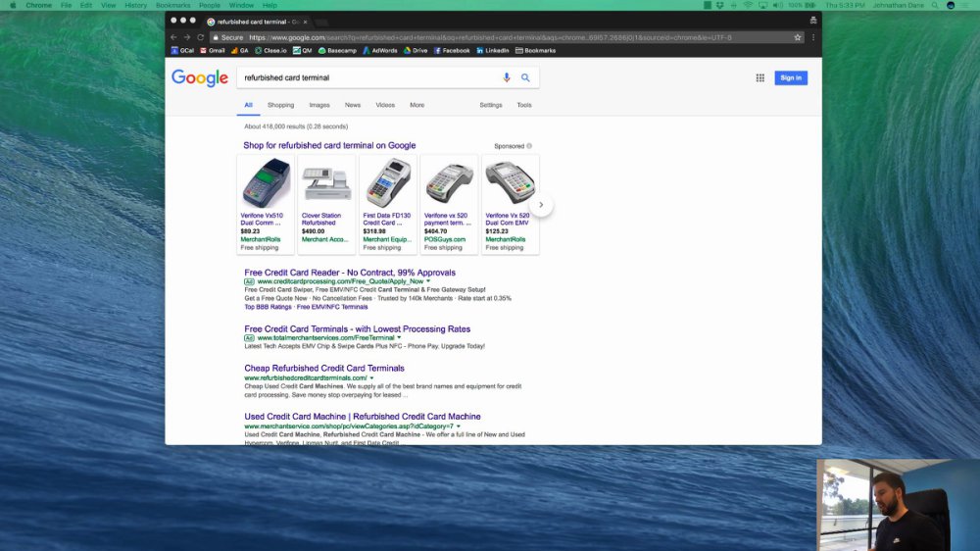Open Verifone vx 520 POSGuys product image
The image size is (980, 551).
pos(450,182)
